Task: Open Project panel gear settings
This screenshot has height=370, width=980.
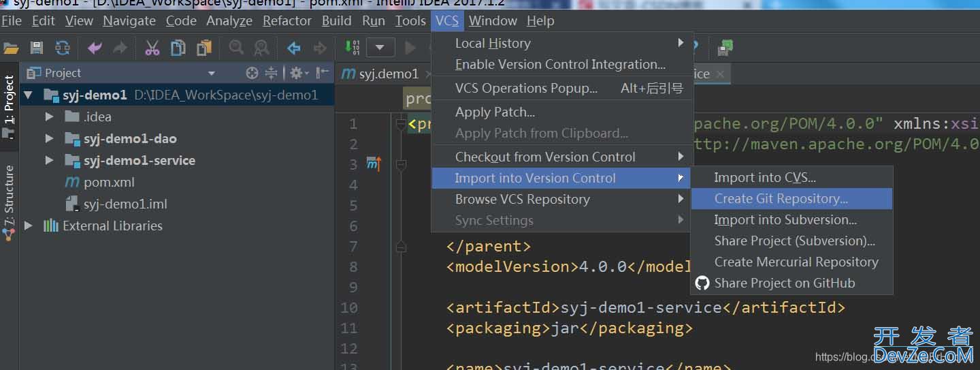Action: point(299,73)
